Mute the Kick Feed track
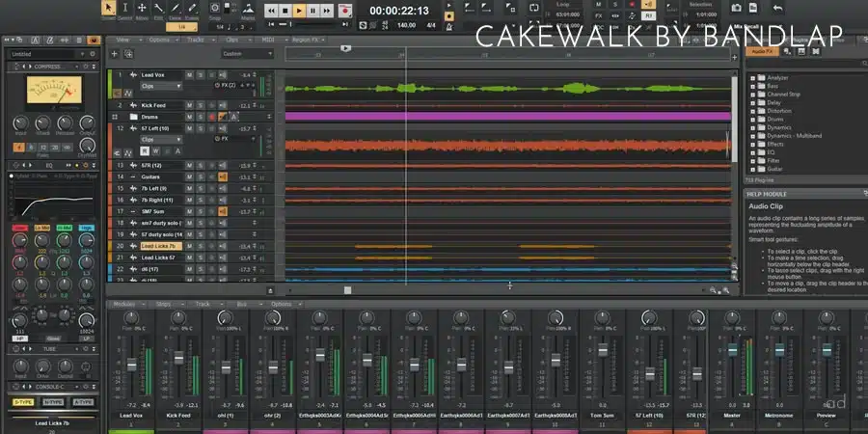 pyautogui.click(x=189, y=105)
